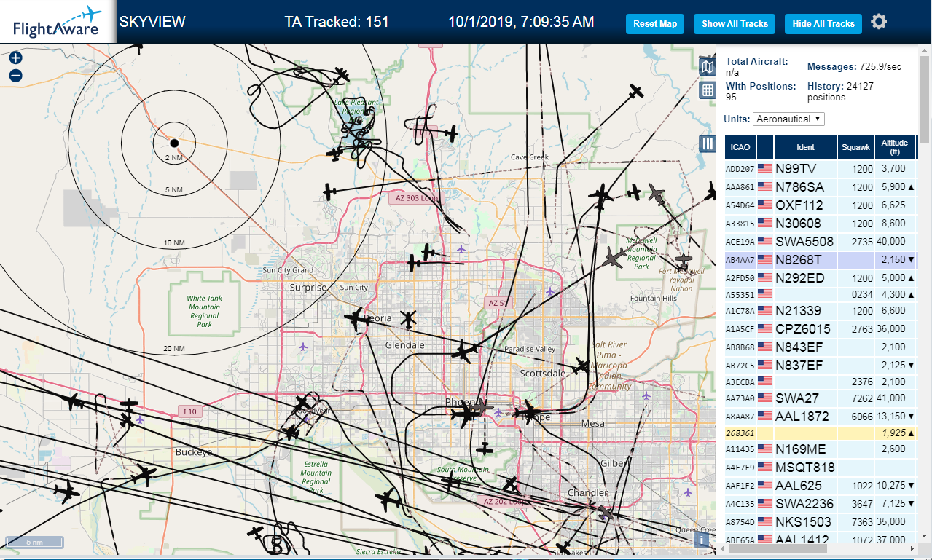This screenshot has height=560, width=932.
Task: Click the I 10 highway shield
Action: [x=189, y=411]
